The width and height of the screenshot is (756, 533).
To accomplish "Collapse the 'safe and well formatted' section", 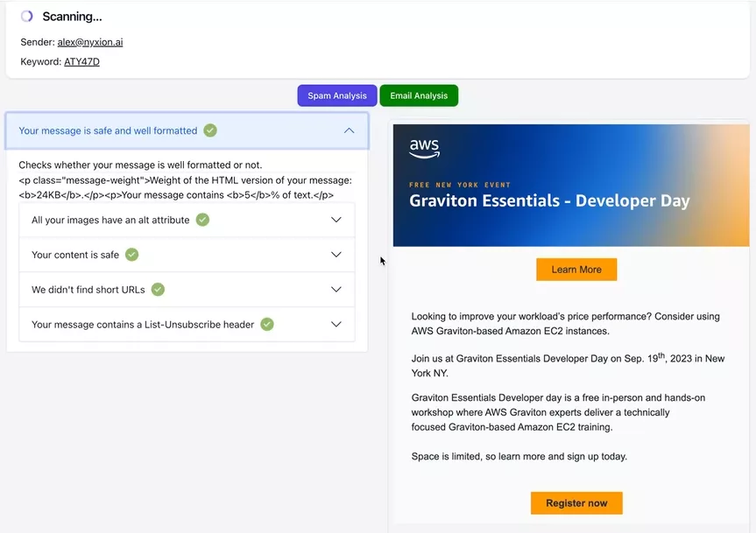I will click(x=349, y=130).
